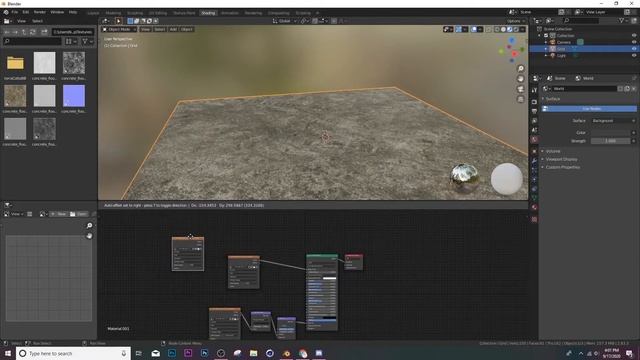Adjust the Strength value slider
The image size is (640, 360).
[610, 141]
